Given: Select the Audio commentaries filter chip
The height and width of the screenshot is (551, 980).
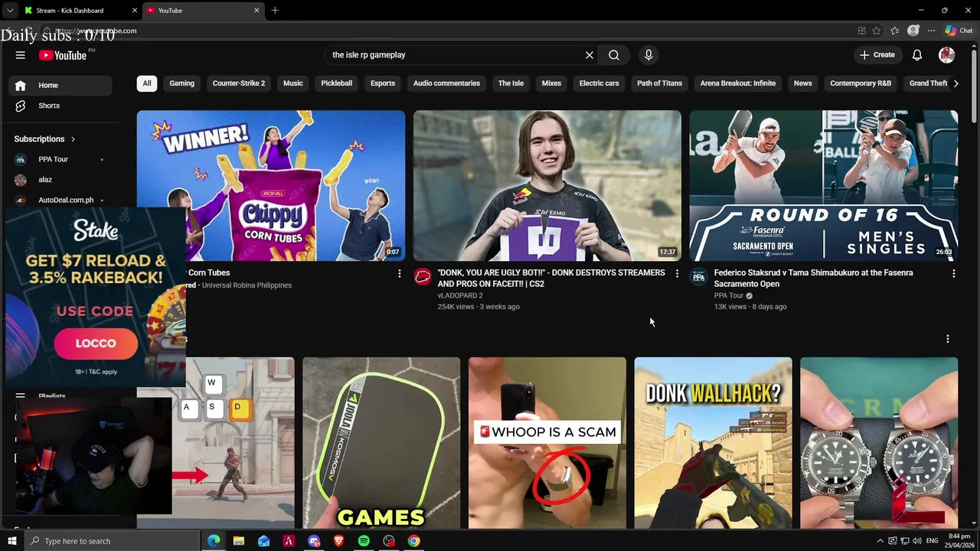Looking at the screenshot, I should click(x=447, y=83).
